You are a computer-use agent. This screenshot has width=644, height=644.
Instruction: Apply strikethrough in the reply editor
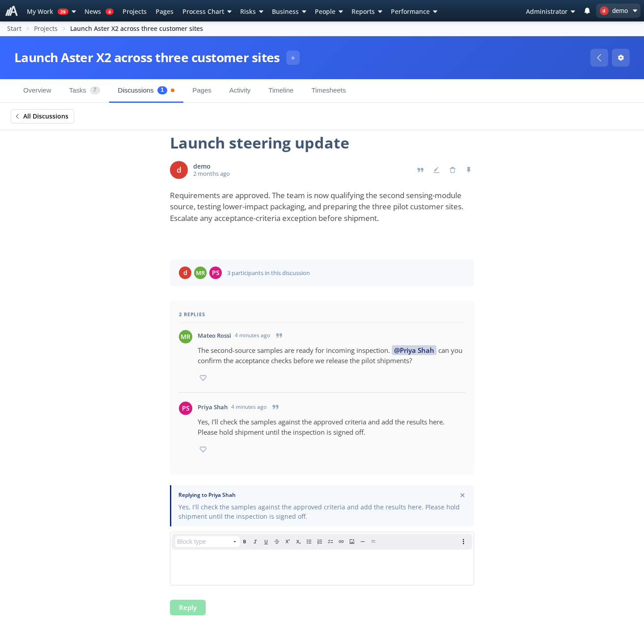click(x=277, y=542)
